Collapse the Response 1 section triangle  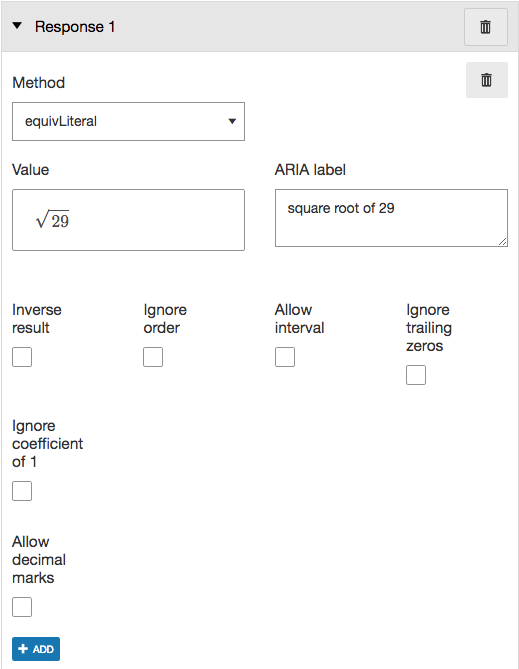coord(17,26)
